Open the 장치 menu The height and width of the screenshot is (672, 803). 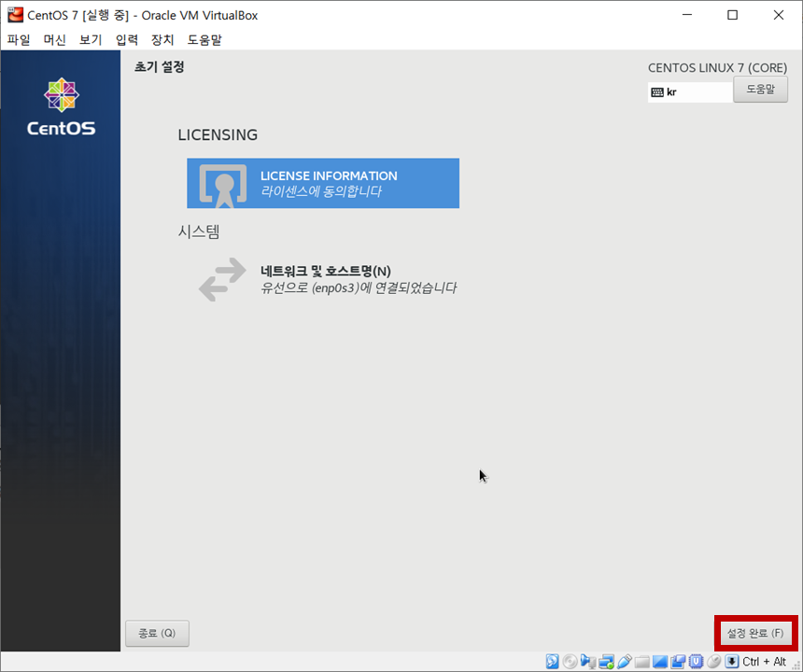coord(162,40)
